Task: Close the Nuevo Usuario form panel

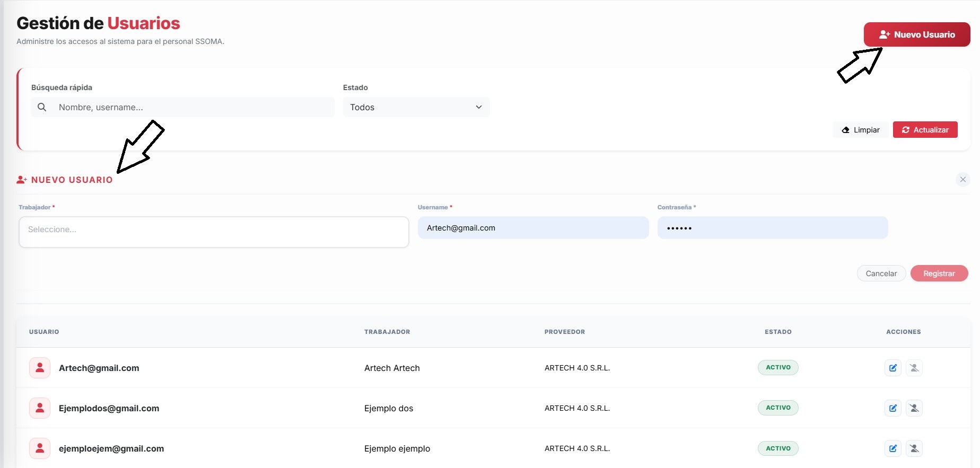Action: point(963,180)
